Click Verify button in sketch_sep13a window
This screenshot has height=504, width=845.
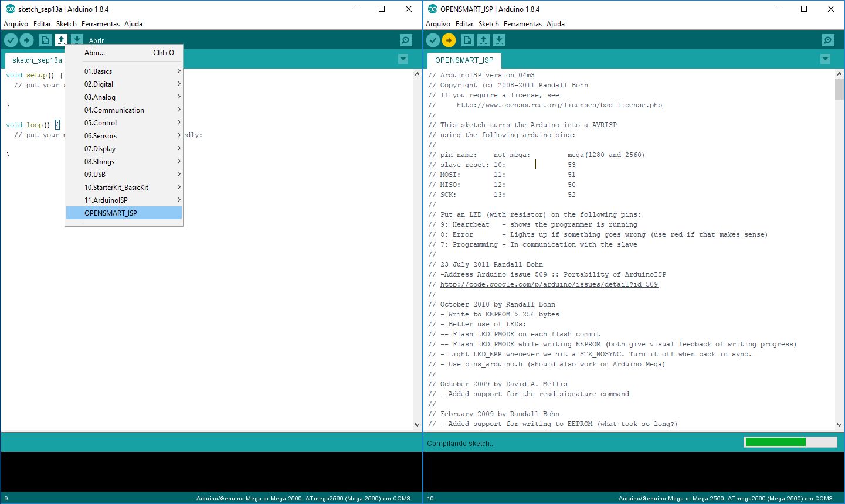click(11, 40)
